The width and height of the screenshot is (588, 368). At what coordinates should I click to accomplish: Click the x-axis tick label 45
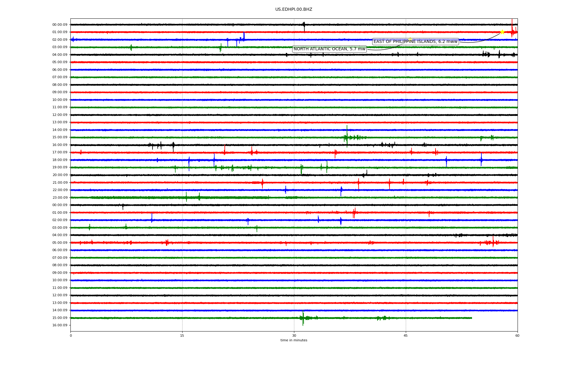click(x=406, y=335)
